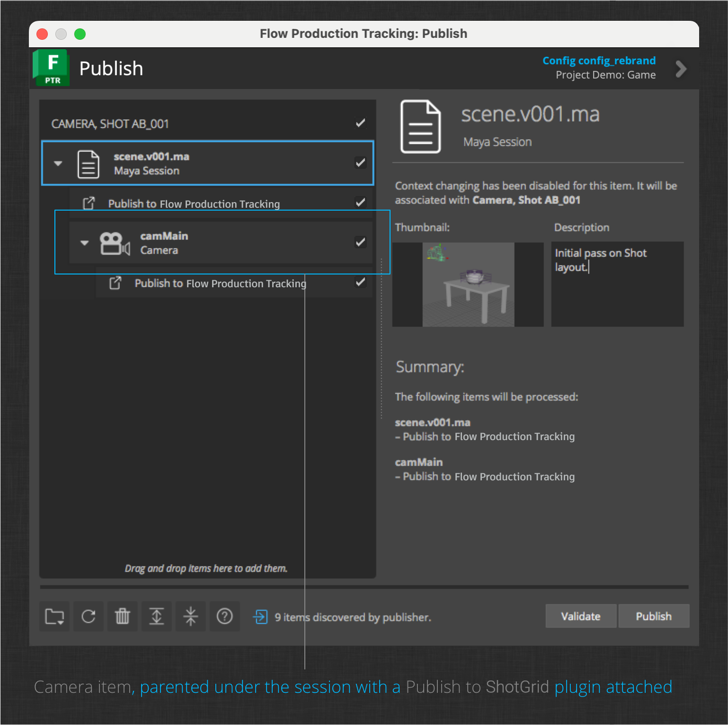Image resolution: width=728 pixels, height=725 pixels.
Task: Close the window with red button
Action: coord(42,34)
